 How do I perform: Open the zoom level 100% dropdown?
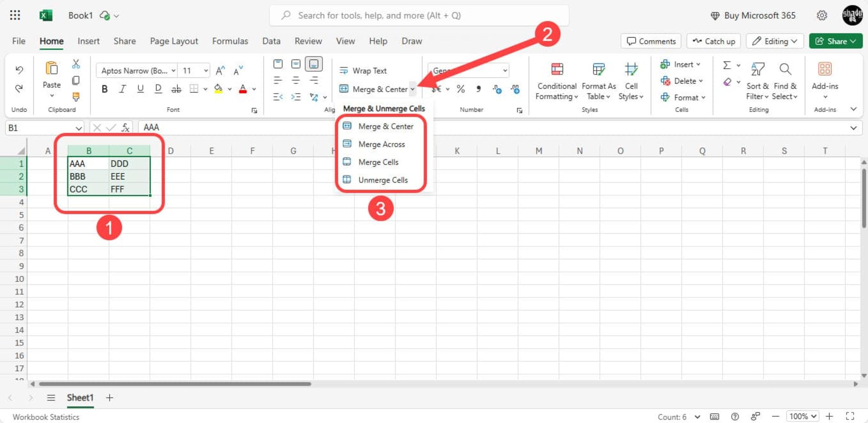click(802, 416)
